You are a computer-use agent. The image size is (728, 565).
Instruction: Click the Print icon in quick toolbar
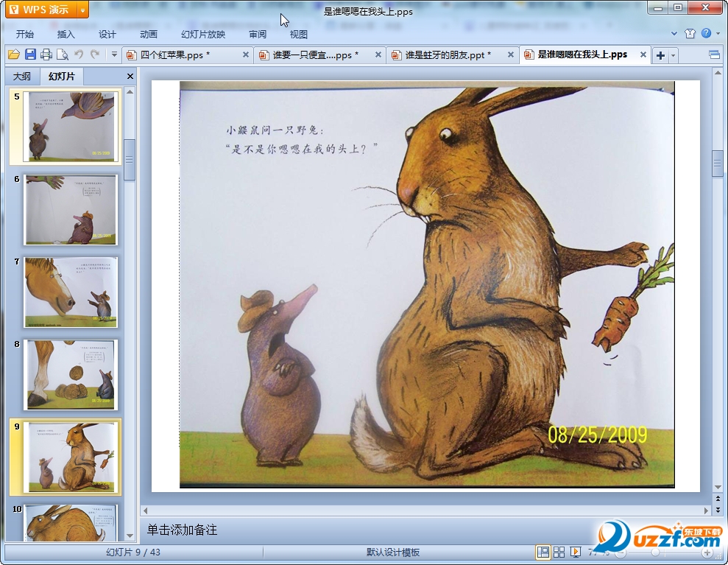coord(46,55)
